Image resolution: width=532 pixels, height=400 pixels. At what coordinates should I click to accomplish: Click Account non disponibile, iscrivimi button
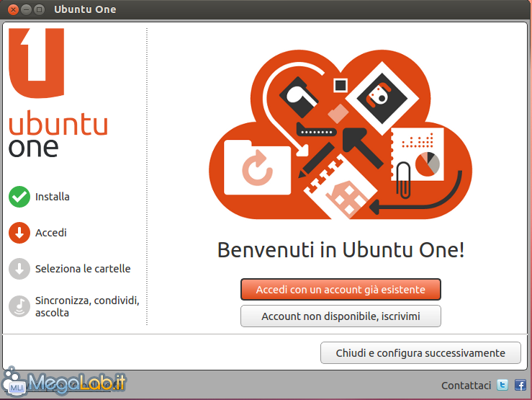coord(341,316)
